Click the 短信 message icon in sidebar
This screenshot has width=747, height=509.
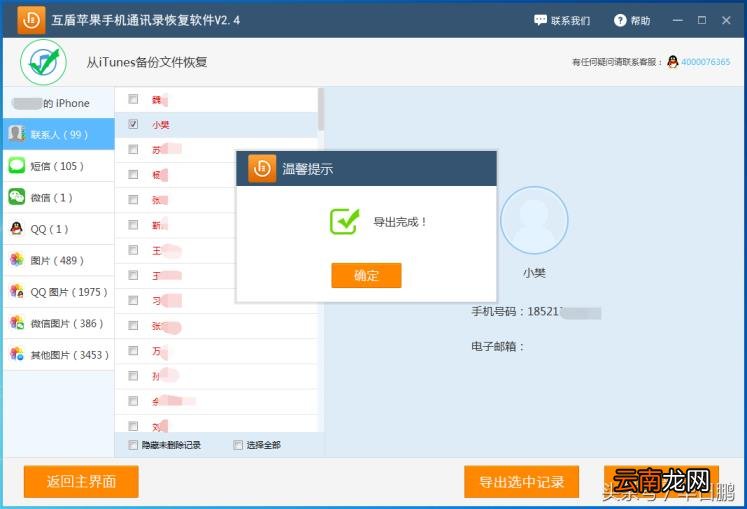tap(17, 165)
